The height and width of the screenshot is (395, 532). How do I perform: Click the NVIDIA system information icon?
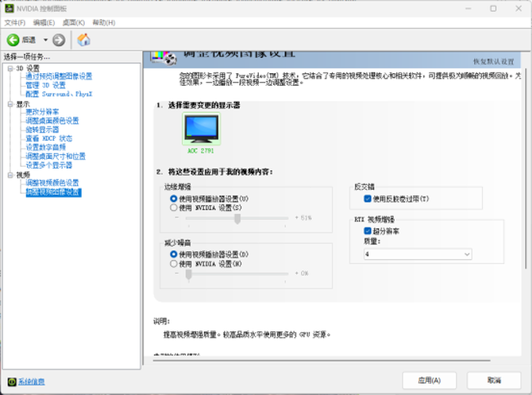pyautogui.click(x=10, y=381)
